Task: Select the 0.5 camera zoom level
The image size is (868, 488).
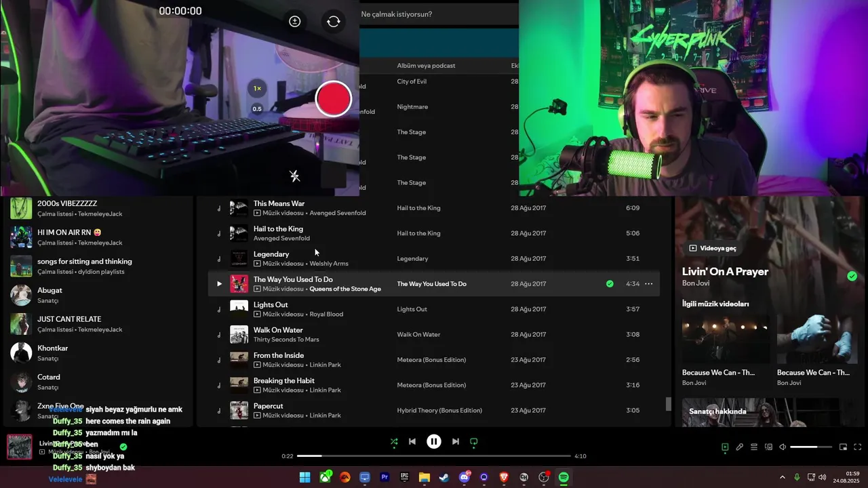Action: pos(257,109)
